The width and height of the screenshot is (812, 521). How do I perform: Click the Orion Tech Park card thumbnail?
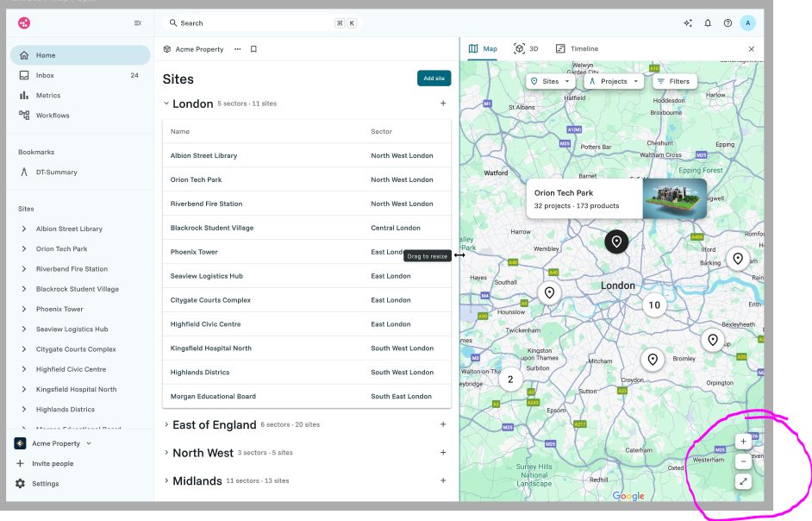(675, 198)
